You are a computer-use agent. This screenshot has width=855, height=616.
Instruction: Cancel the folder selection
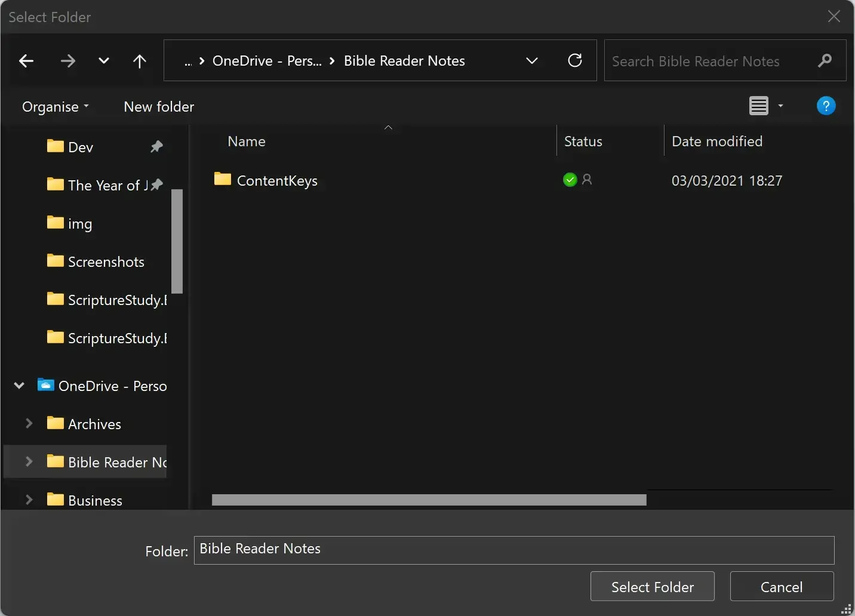[782, 587]
